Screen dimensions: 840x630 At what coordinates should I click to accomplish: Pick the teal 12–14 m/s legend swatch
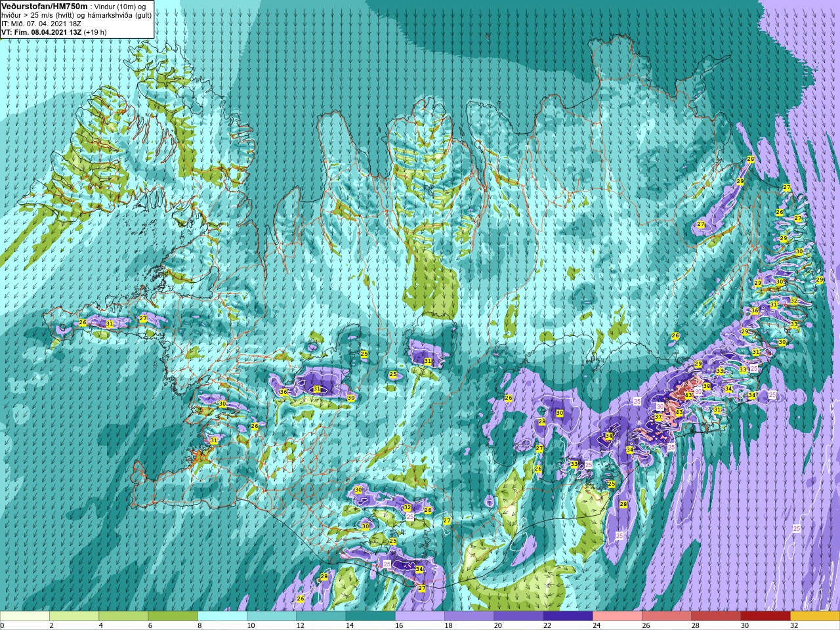pos(321,616)
